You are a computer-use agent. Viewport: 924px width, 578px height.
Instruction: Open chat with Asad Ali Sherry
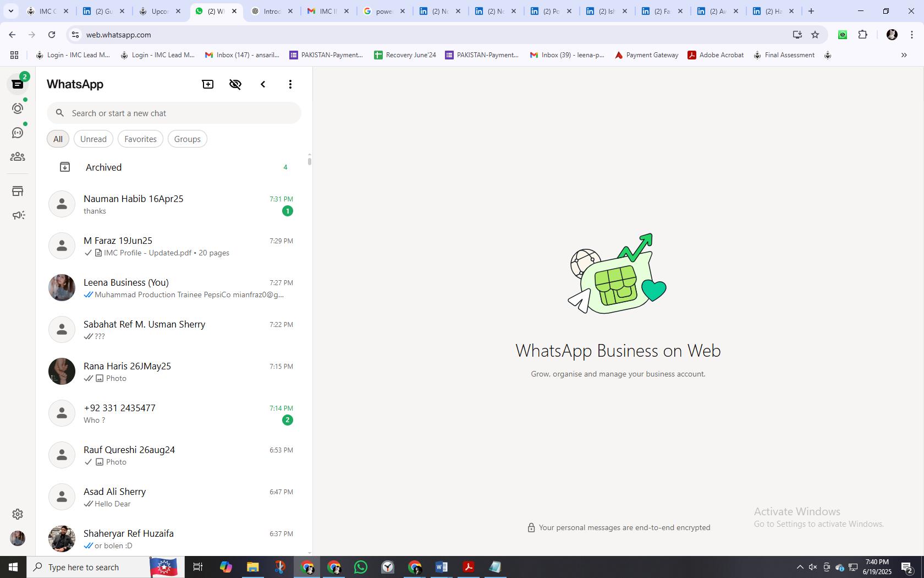coord(173,497)
